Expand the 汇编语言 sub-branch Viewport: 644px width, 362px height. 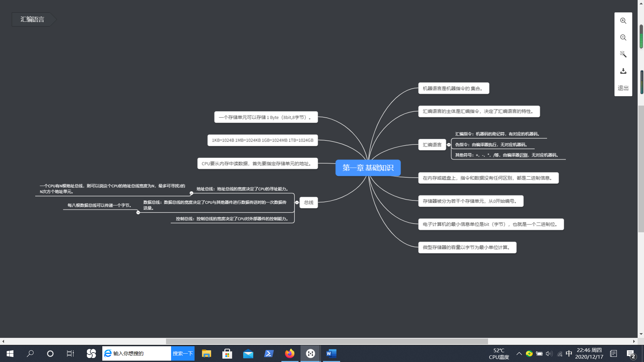(x=450, y=144)
